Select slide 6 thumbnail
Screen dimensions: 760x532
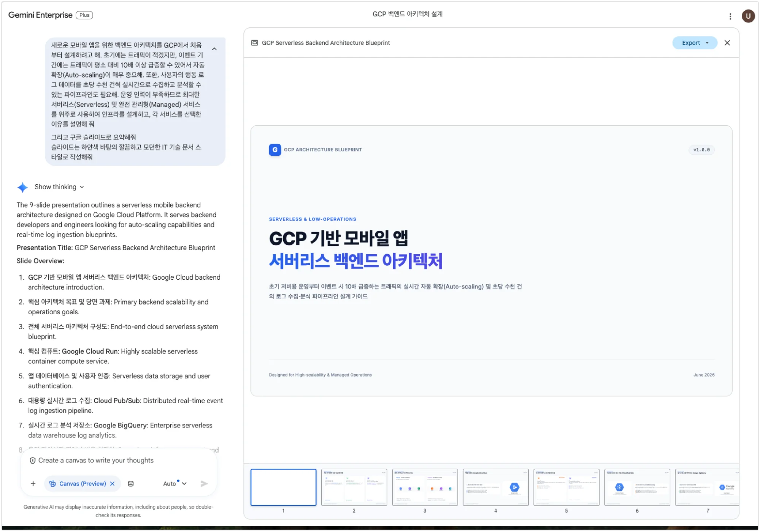(x=637, y=487)
